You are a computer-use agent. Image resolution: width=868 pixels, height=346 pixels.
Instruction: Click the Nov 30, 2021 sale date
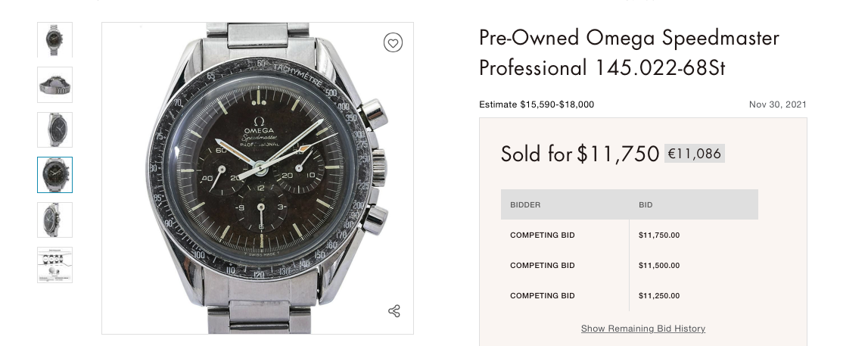777,104
